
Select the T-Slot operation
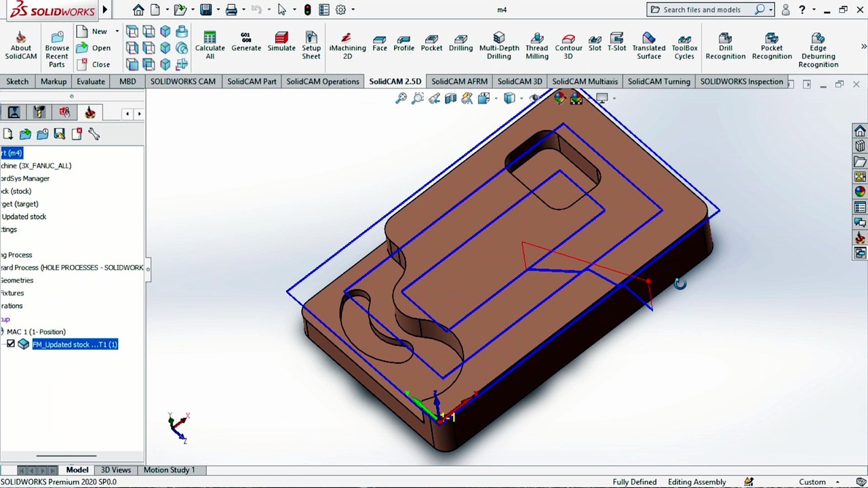click(616, 42)
